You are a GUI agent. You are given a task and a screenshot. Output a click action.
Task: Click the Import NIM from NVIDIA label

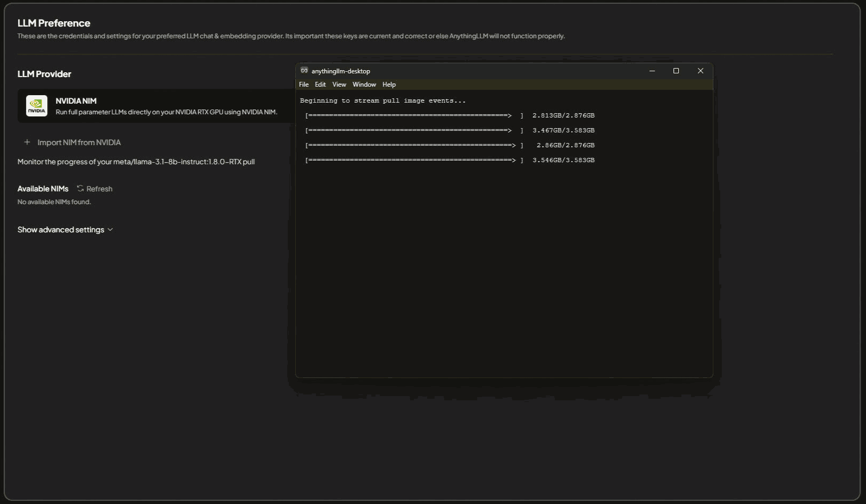coord(79,142)
